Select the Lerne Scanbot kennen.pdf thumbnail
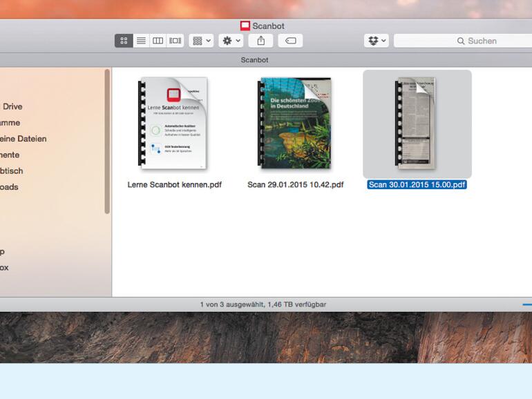This screenshot has height=399, width=532. pyautogui.click(x=173, y=124)
